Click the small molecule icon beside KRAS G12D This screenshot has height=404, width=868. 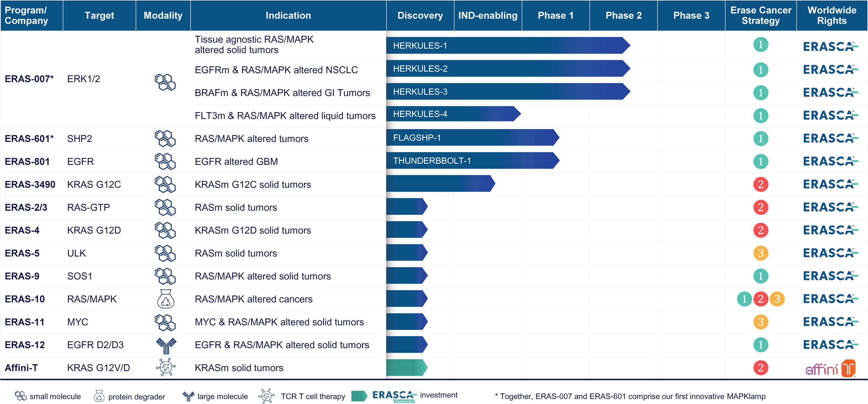[165, 230]
